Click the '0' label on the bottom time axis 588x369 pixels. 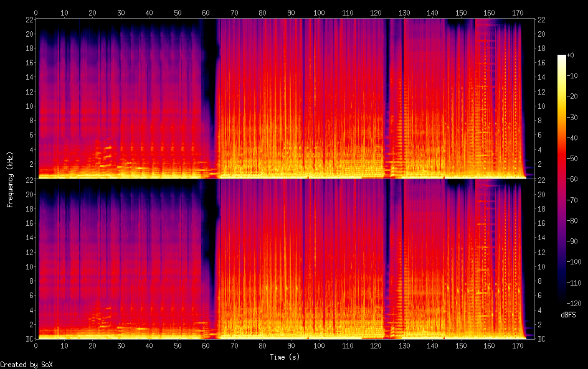(36, 346)
